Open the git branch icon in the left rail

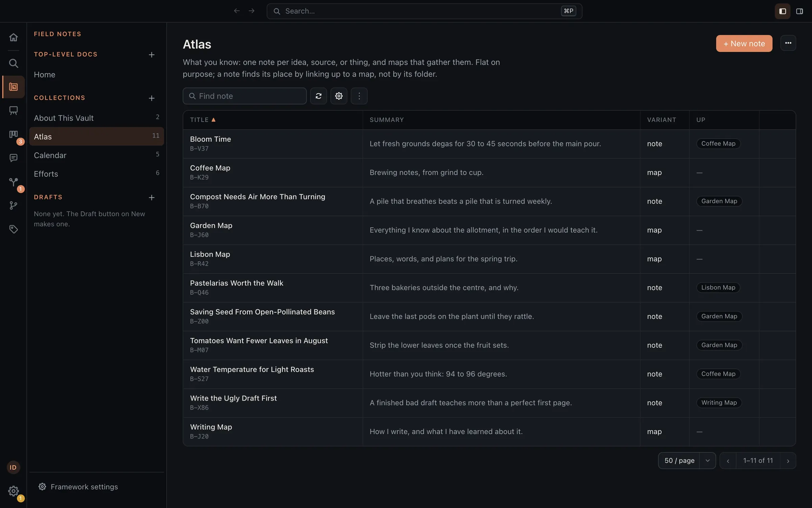(13, 206)
